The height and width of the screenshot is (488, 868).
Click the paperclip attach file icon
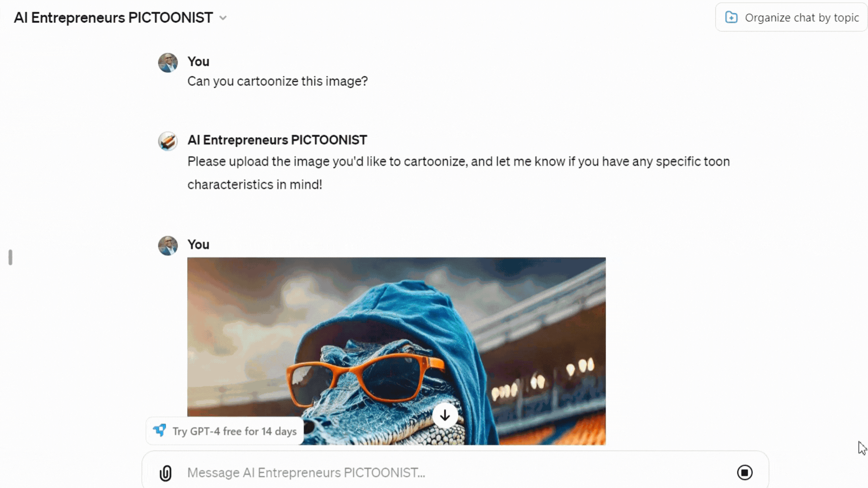pyautogui.click(x=165, y=473)
